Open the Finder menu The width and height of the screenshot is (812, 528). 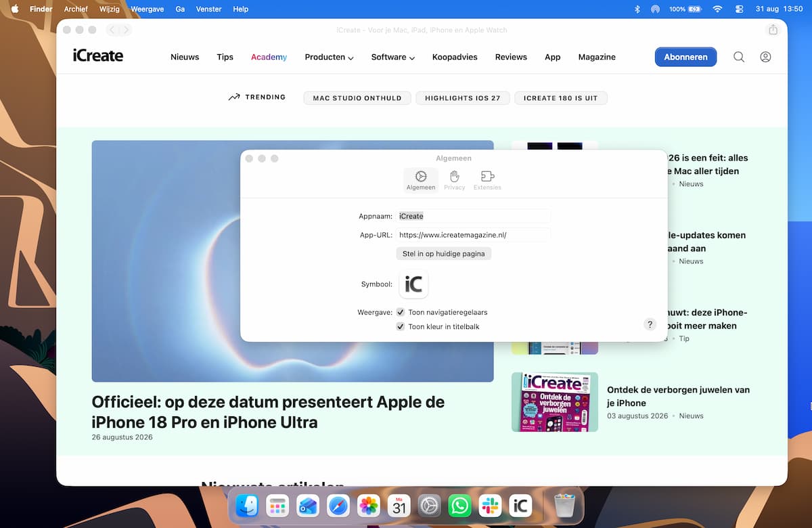pyautogui.click(x=41, y=9)
